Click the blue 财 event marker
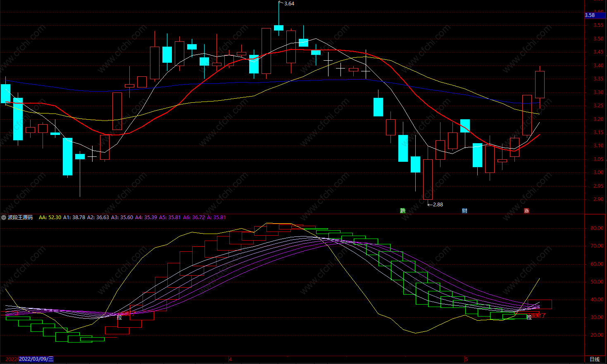The width and height of the screenshot is (607, 364). click(464, 211)
